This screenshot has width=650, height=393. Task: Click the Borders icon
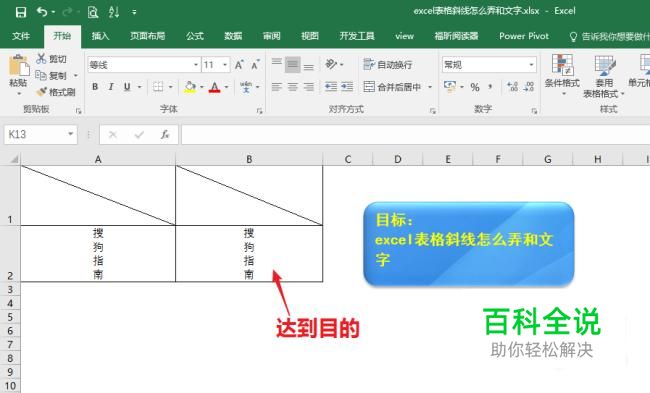tap(158, 87)
